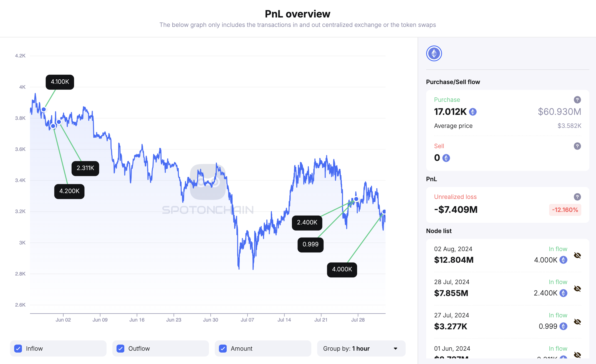Image resolution: width=596 pixels, height=364 pixels.
Task: Click the ETH icon beside 17.012K
Action: tap(473, 112)
